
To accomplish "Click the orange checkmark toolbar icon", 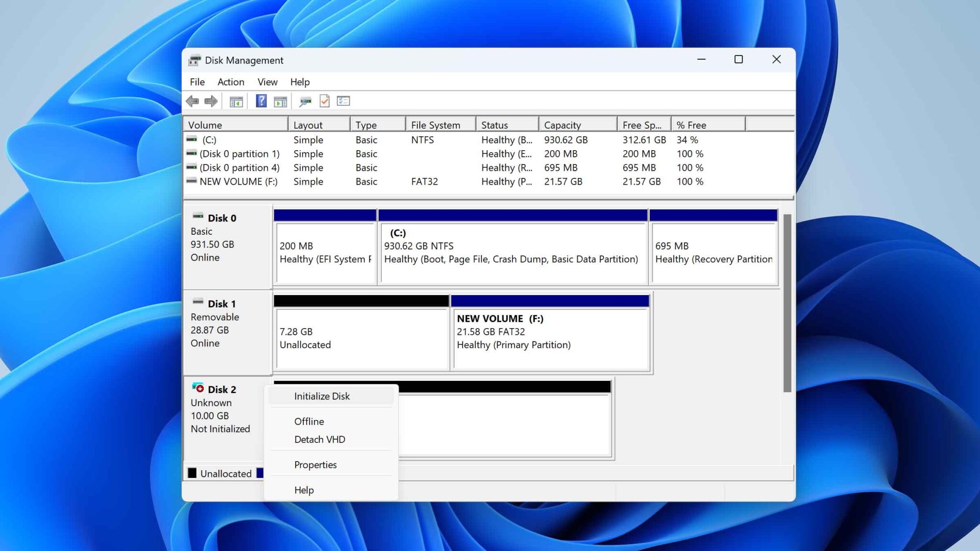I will pos(325,101).
